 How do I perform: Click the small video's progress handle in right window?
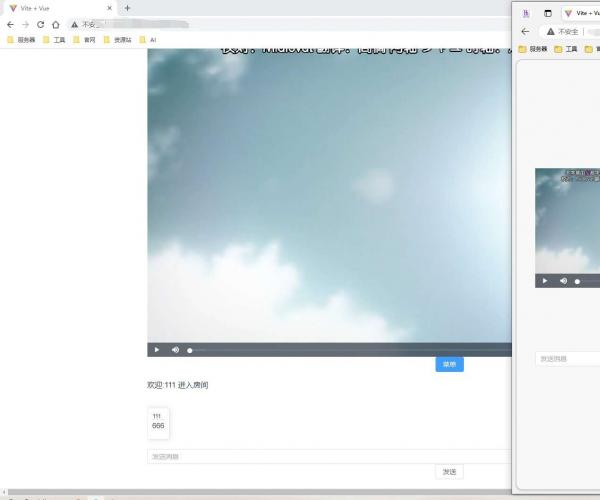[x=577, y=282]
